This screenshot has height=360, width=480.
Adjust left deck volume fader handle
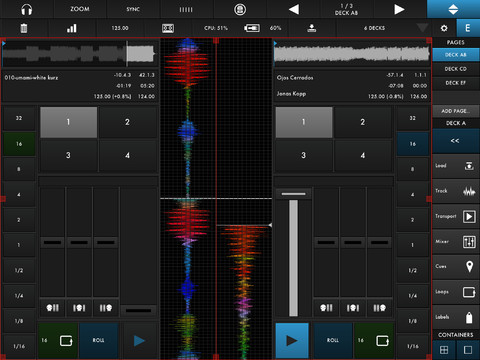pyautogui.click(x=139, y=311)
